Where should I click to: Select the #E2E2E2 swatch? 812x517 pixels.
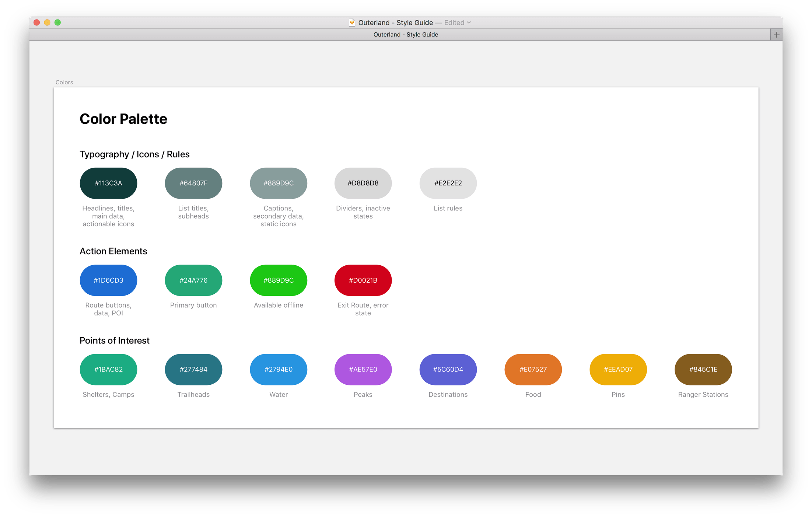coord(448,183)
